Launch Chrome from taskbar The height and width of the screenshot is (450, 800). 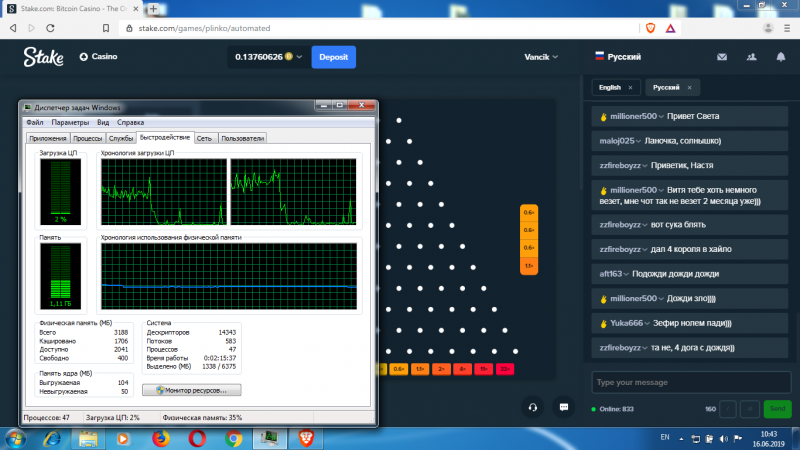pos(234,439)
